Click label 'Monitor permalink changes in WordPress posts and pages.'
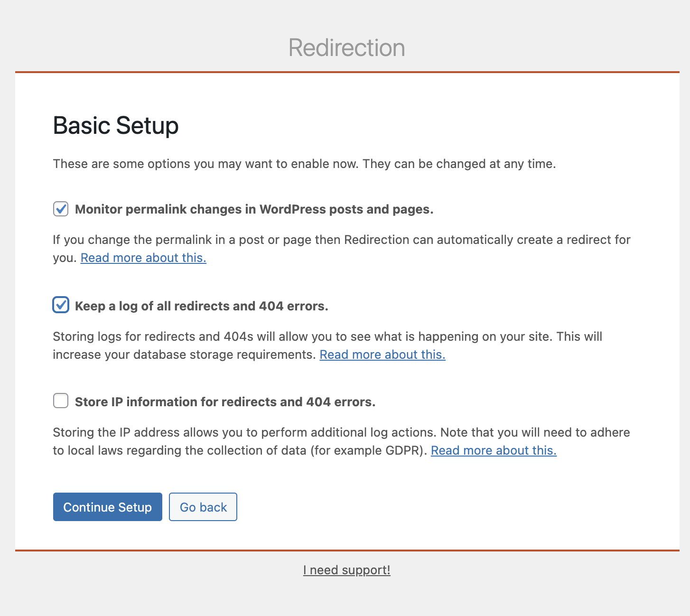This screenshot has height=616, width=690. click(254, 209)
